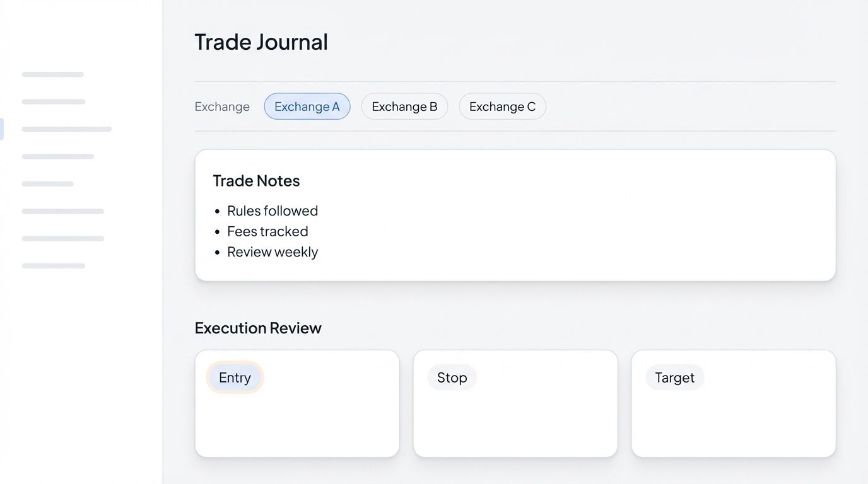This screenshot has height=484, width=868.
Task: Click the Stop chip in Execution Review
Action: pyautogui.click(x=452, y=377)
